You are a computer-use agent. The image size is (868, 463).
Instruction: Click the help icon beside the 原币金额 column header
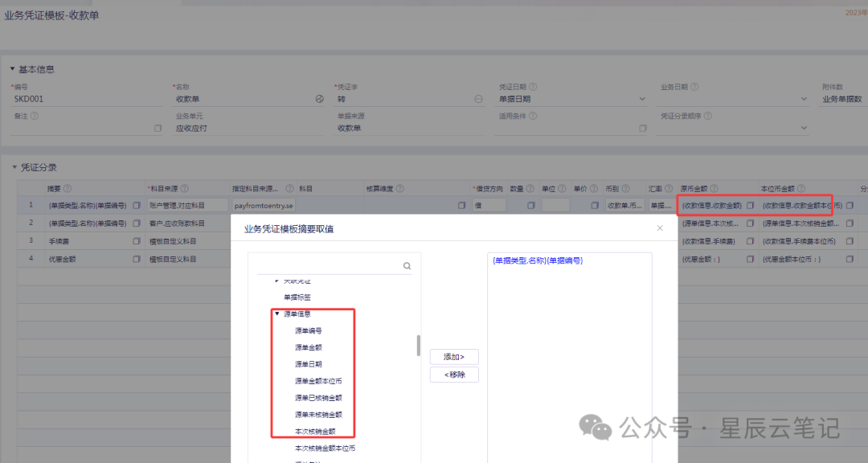[x=714, y=189]
